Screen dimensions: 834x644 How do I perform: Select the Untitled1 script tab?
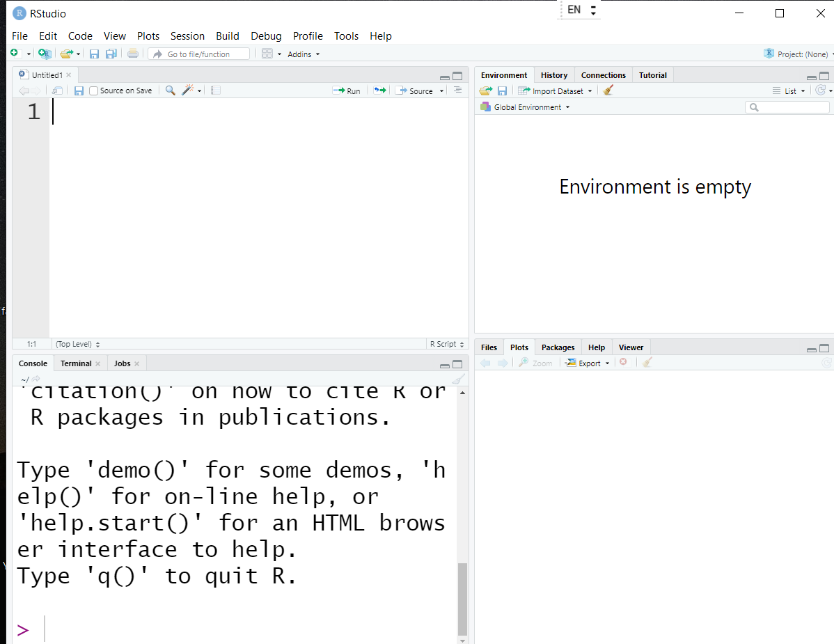tap(47, 75)
